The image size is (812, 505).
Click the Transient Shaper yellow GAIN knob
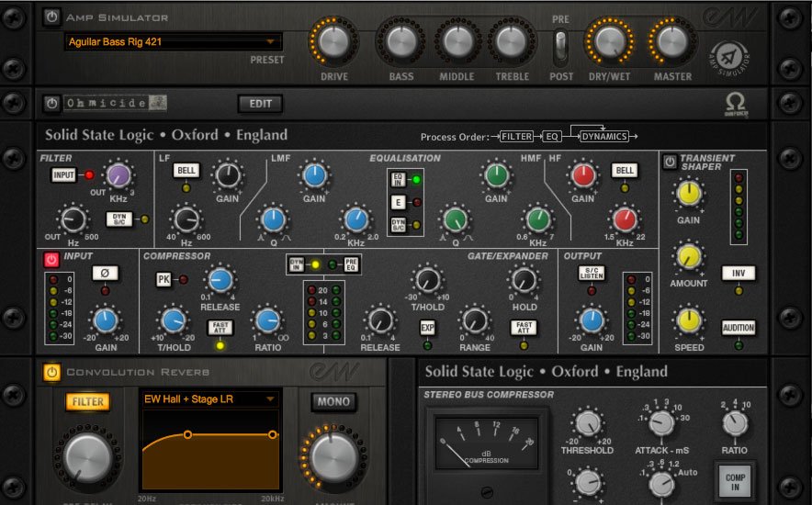click(689, 193)
